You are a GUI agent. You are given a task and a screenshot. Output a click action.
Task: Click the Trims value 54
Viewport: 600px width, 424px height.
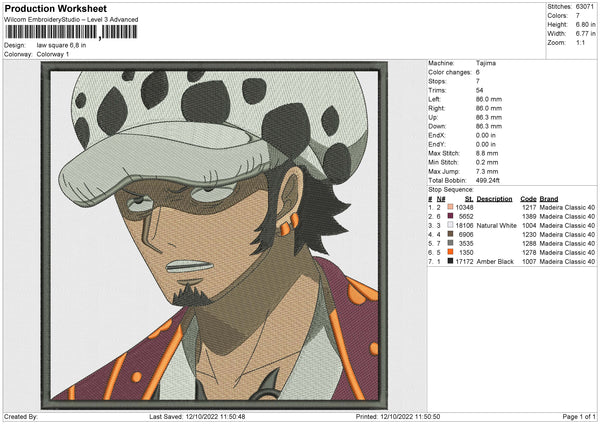tap(479, 90)
